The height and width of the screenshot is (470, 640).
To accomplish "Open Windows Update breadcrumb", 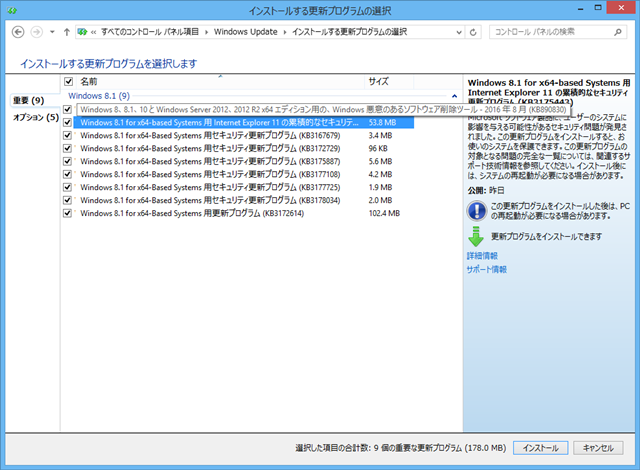I will (246, 32).
